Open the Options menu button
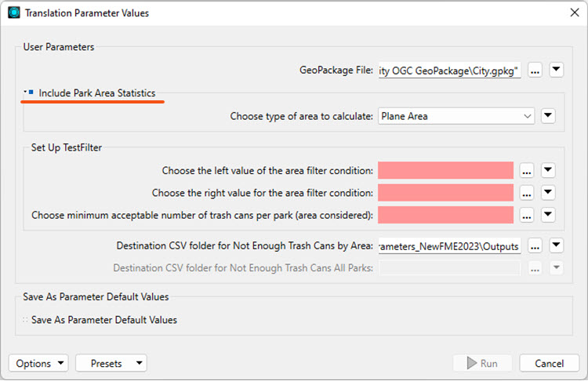The height and width of the screenshot is (381, 588). pyautogui.click(x=38, y=364)
